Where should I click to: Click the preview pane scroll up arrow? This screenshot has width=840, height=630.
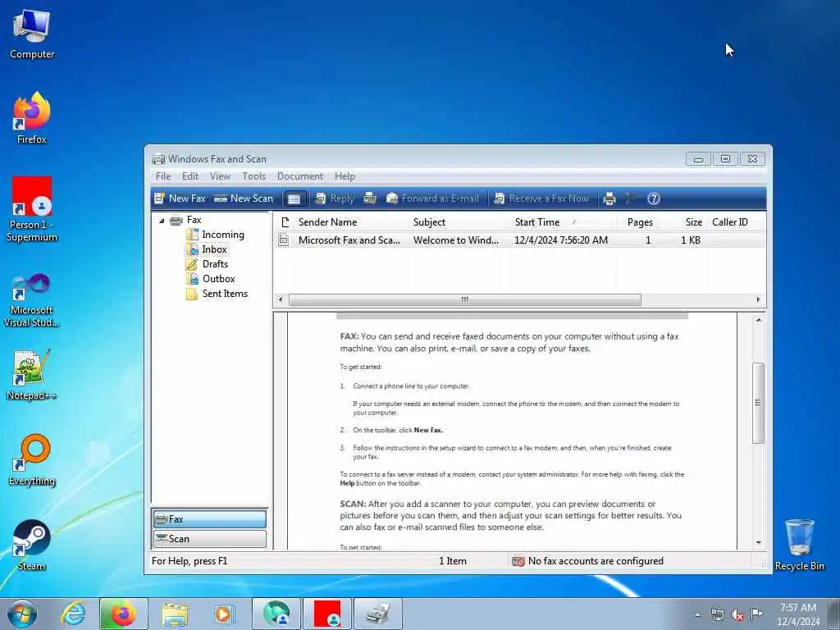pos(758,320)
